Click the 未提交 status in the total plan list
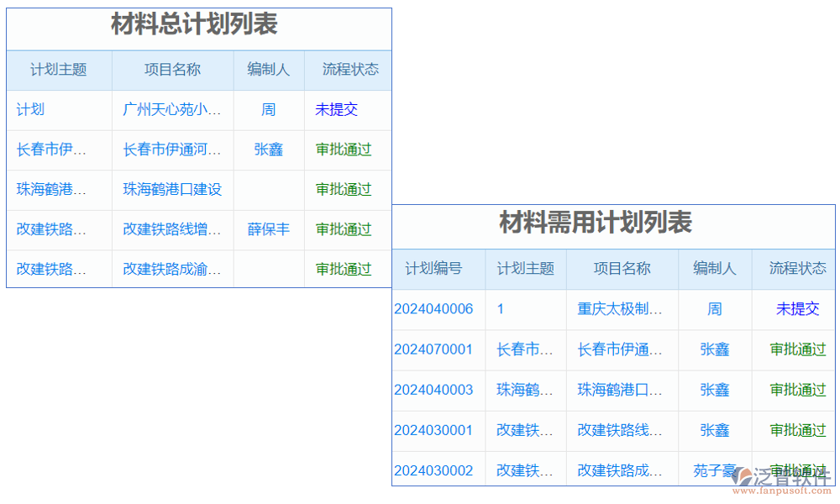The width and height of the screenshot is (840, 504). click(336, 110)
